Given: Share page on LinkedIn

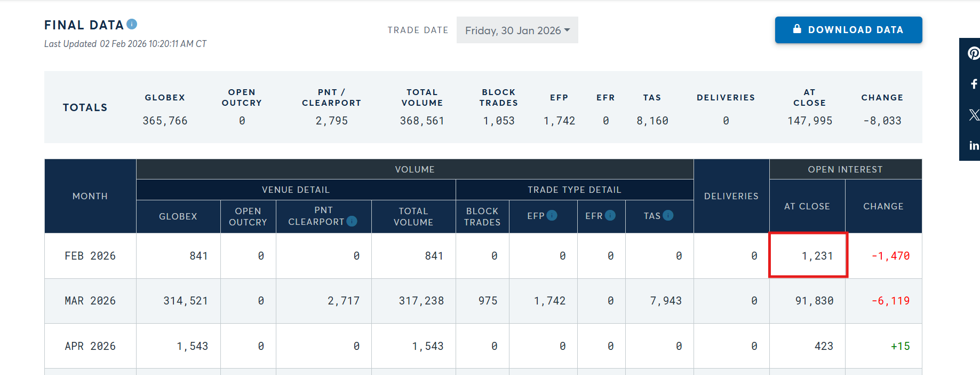Looking at the screenshot, I should [973, 145].
